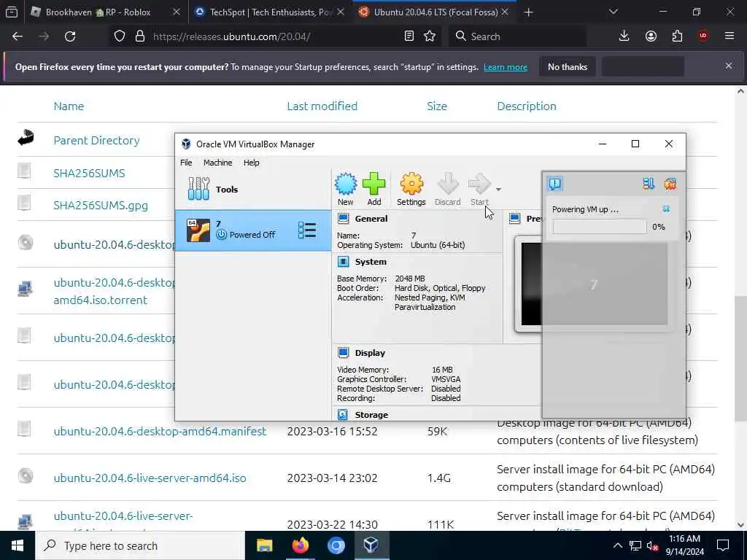The image size is (747, 560).
Task: Select VM "7" Powered Off entry
Action: (x=253, y=230)
